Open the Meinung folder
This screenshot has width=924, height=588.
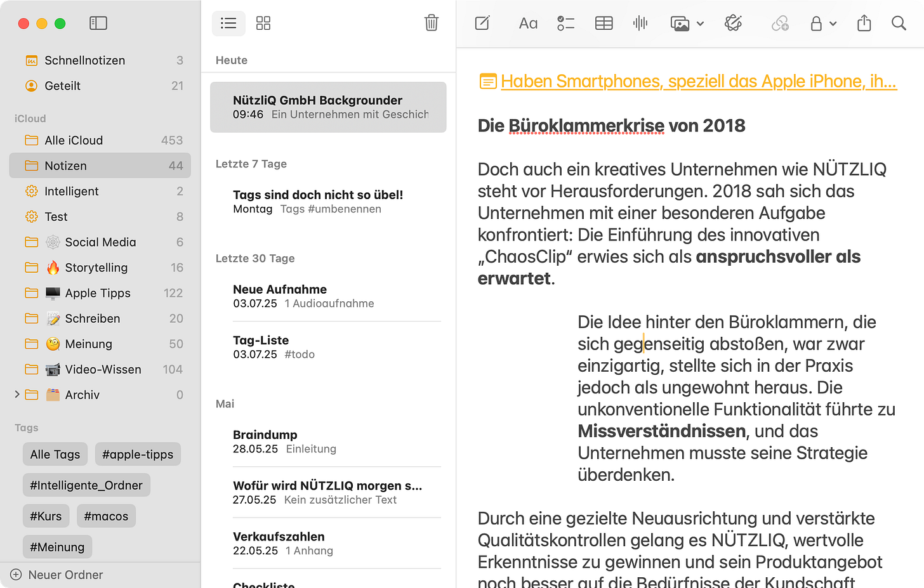pos(100,343)
